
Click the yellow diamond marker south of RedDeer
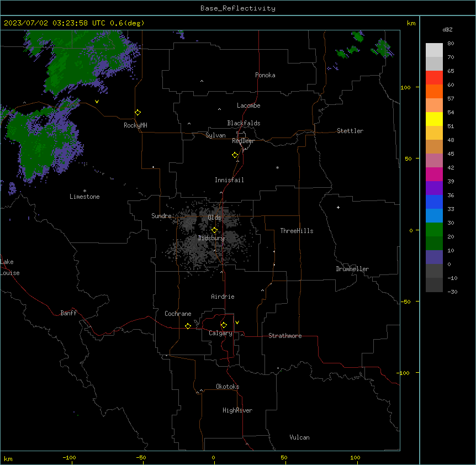pos(235,155)
